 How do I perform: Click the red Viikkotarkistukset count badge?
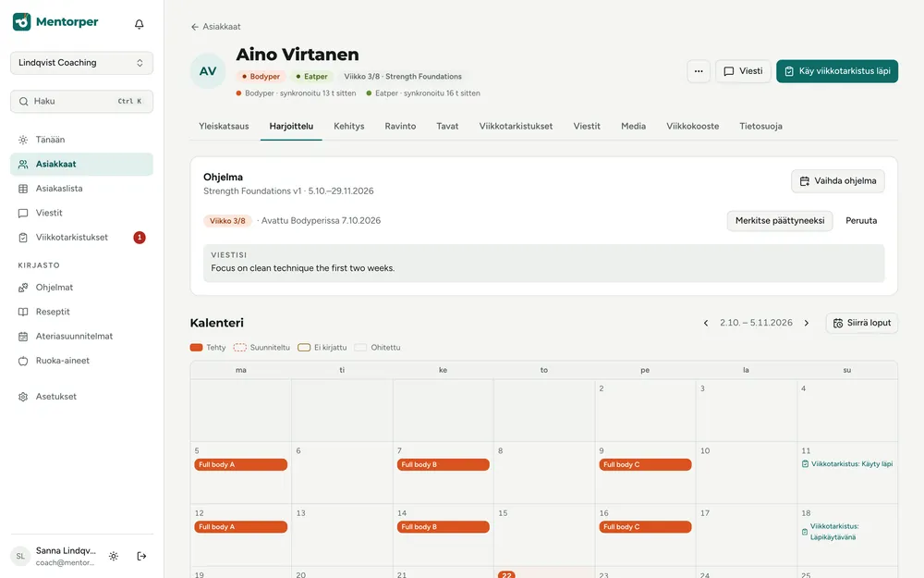click(x=140, y=238)
